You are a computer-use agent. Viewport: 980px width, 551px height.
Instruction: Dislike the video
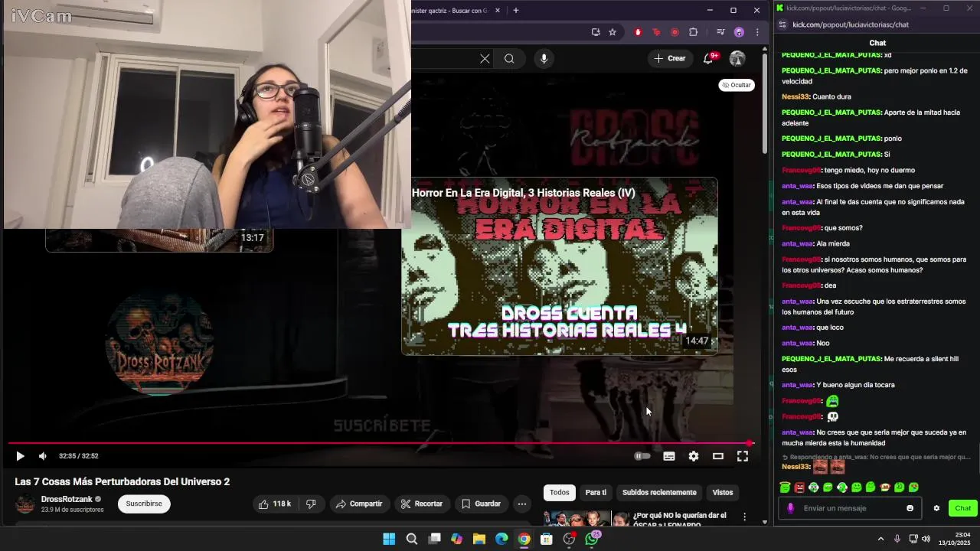(311, 504)
